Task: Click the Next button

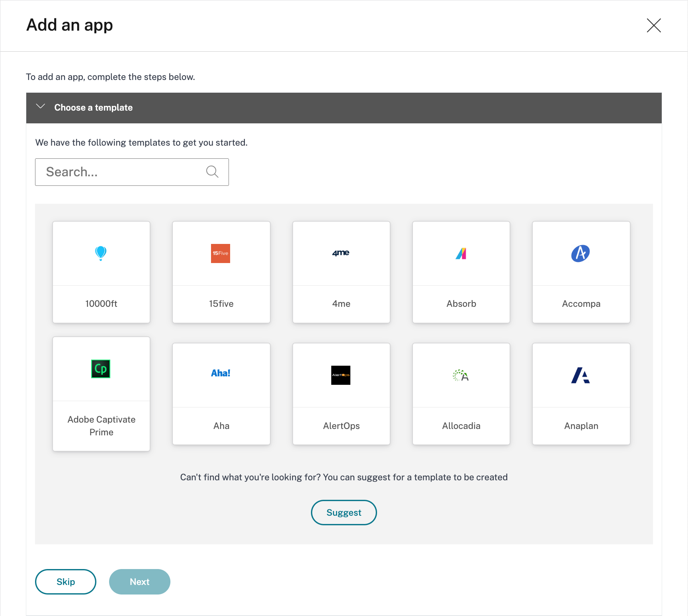Action: 140,582
